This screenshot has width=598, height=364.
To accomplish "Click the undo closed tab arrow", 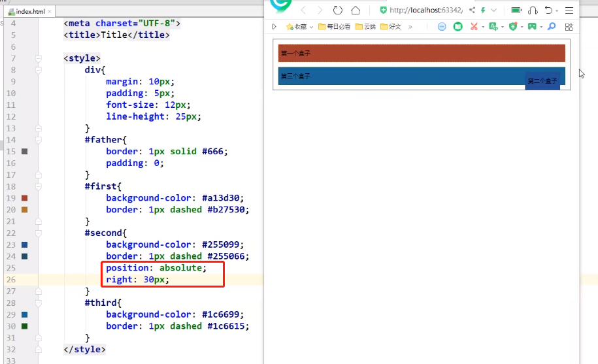I will click(x=548, y=10).
